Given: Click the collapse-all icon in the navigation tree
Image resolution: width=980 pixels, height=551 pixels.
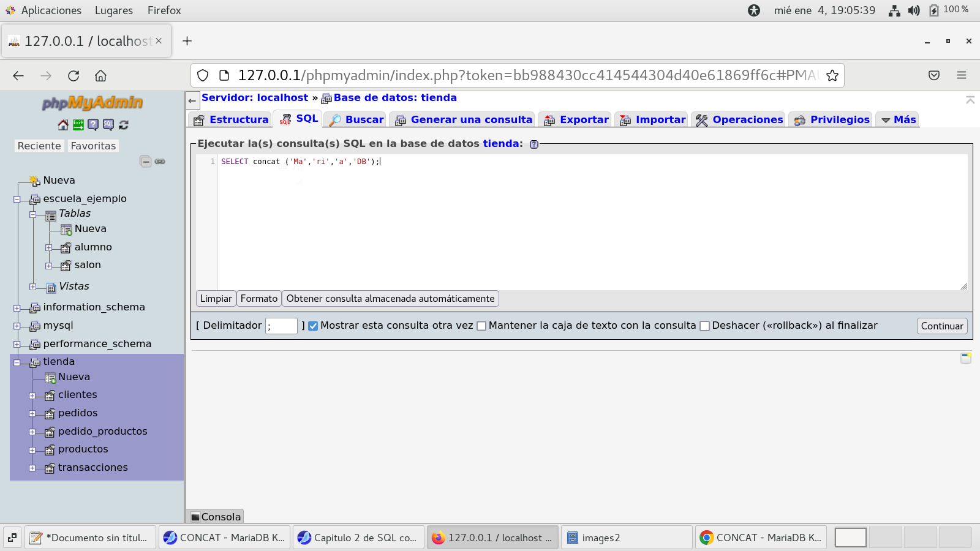Looking at the screenshot, I should tap(145, 162).
